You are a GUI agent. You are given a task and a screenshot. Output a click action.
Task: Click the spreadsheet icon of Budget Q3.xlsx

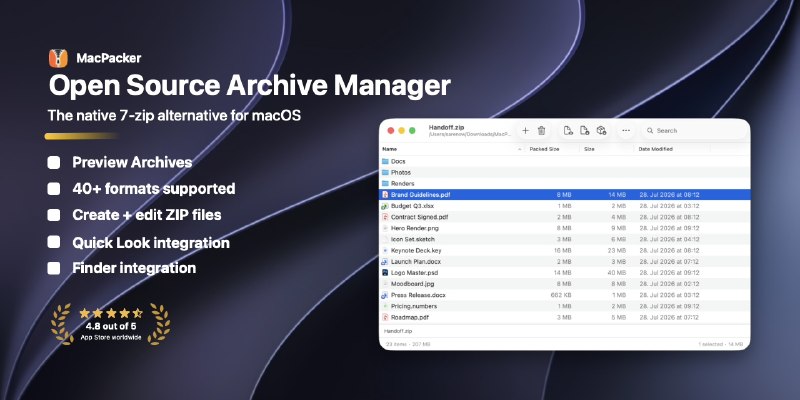[385, 206]
